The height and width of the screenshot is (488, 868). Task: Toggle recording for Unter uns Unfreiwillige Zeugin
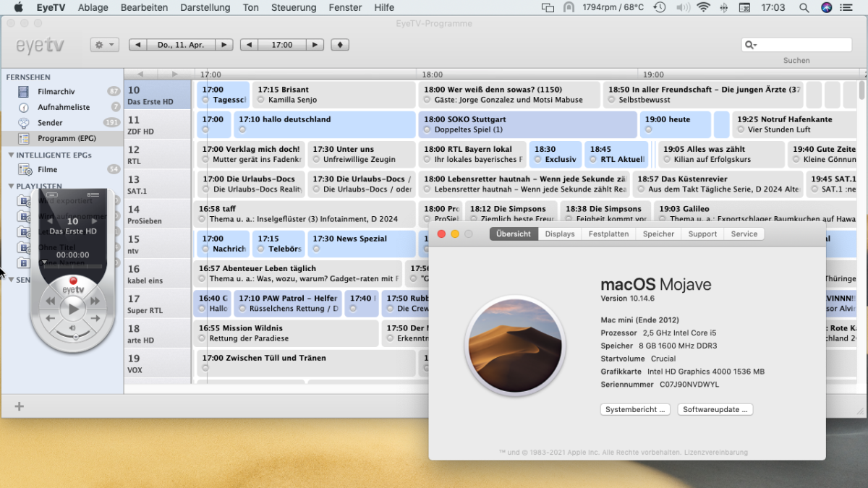click(x=316, y=160)
